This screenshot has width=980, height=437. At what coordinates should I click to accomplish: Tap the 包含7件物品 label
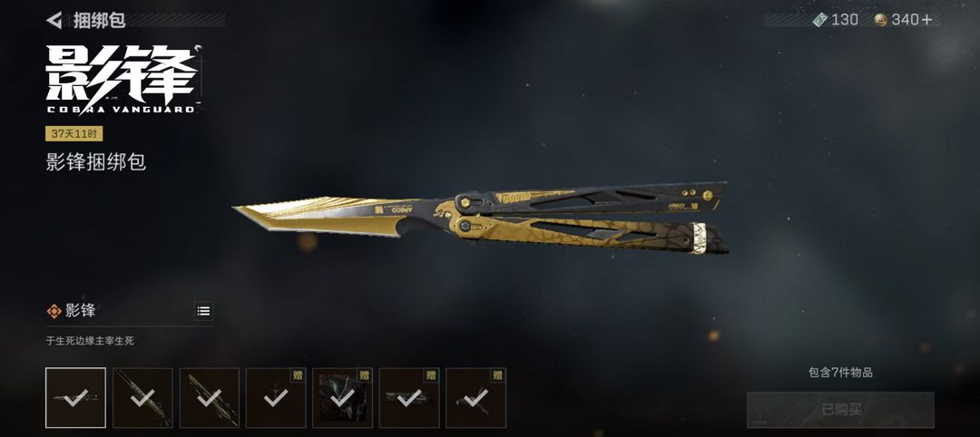[x=840, y=373]
